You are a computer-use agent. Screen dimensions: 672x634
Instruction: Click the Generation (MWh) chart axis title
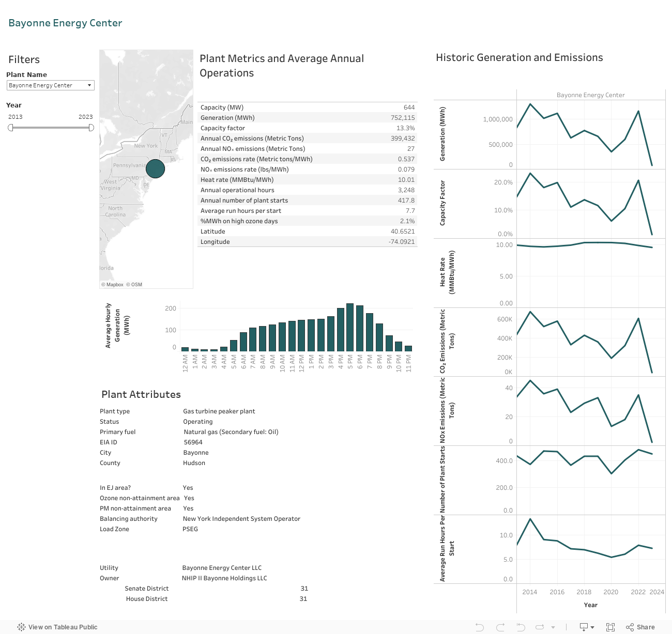[x=442, y=134]
